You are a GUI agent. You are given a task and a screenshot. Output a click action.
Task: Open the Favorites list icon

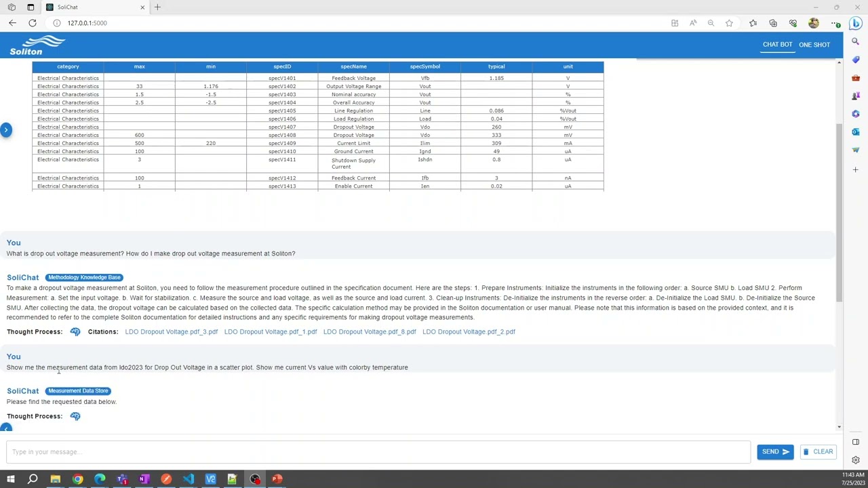click(753, 23)
